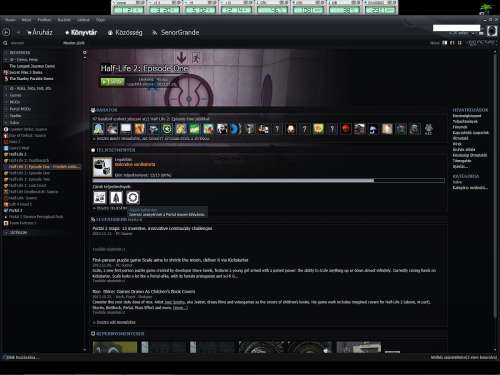This screenshot has width=500, height=375.
Task: Click the first locked achievement icon
Action: 99,197
